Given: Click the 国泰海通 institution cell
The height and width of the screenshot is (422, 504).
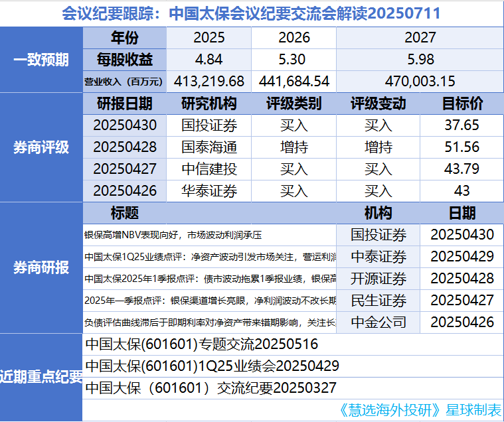Looking at the screenshot, I should 209,147.
